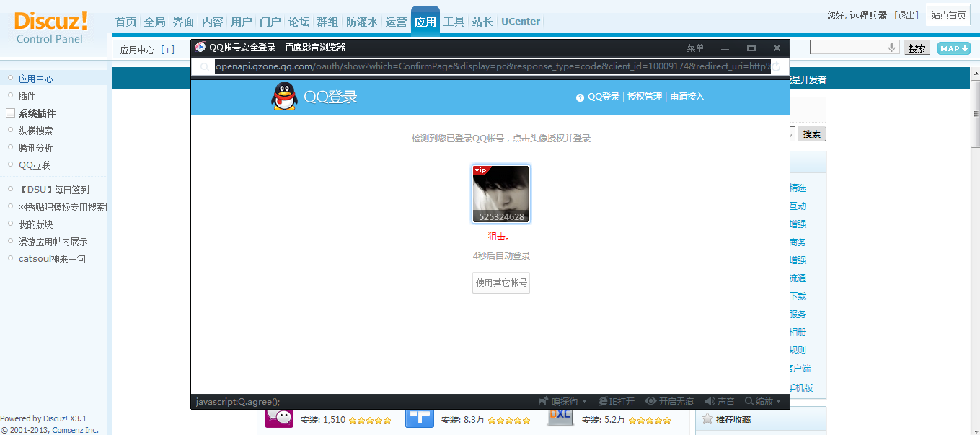Open the 门户 tab
Screen dimensions: 980x435
tap(270, 22)
